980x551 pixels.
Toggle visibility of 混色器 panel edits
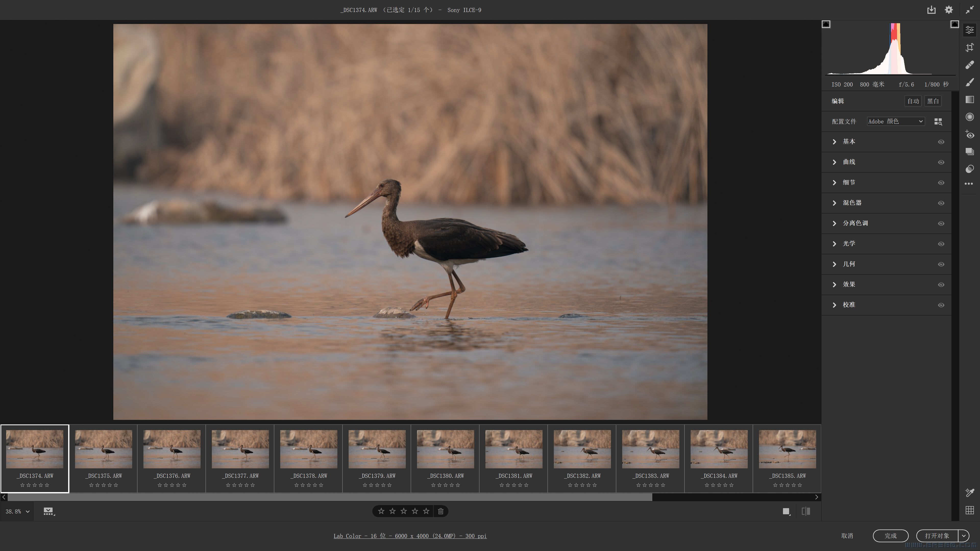(941, 203)
